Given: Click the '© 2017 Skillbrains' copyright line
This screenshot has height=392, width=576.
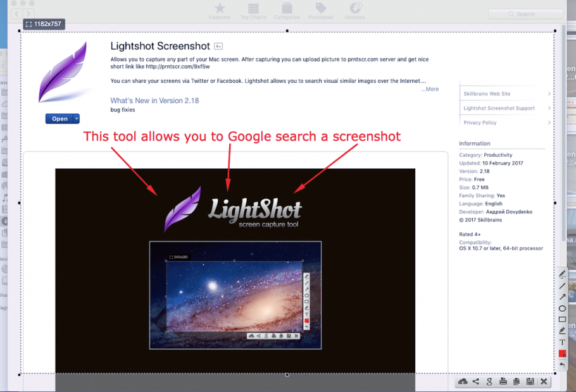Looking at the screenshot, I should point(480,220).
